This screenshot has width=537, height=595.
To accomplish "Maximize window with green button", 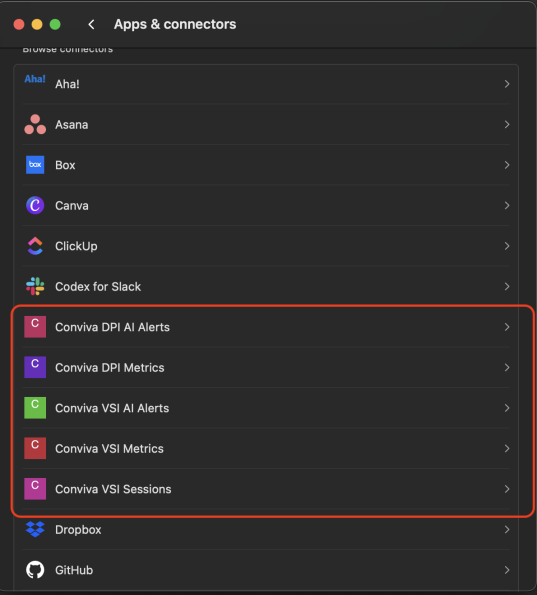I will tap(55, 24).
